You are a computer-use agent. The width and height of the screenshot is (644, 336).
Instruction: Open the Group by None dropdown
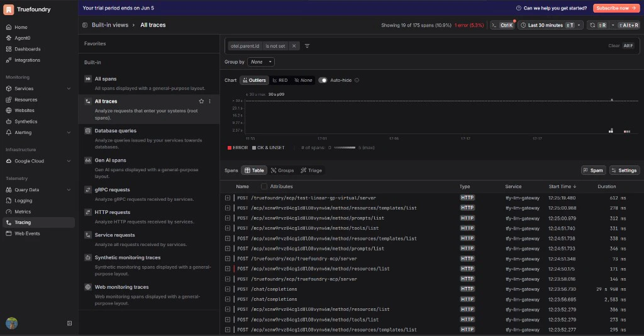(x=261, y=62)
